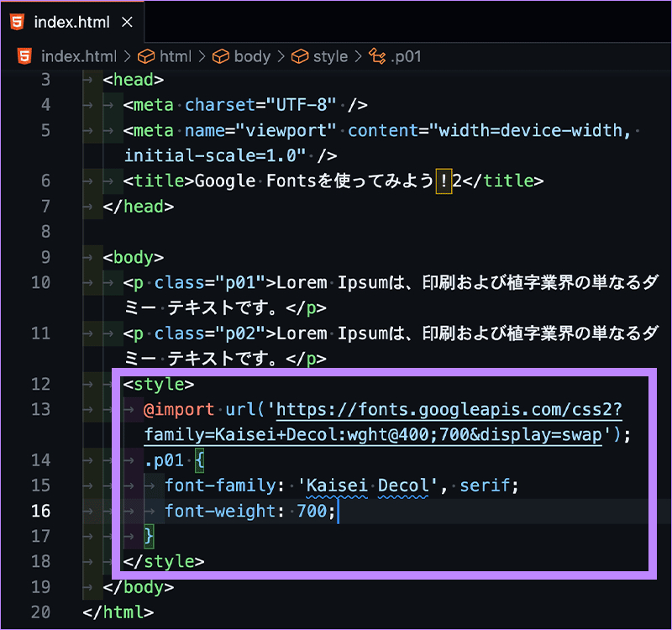The image size is (672, 630).
Task: Click the Google Fonts URL in the @import line
Action: [445, 410]
